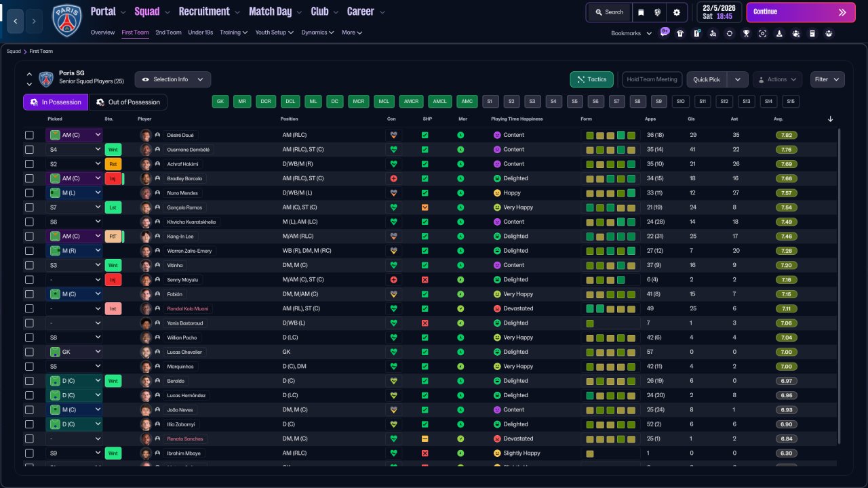Click the circular refresh icon in the bookmarks bar

point(730,33)
